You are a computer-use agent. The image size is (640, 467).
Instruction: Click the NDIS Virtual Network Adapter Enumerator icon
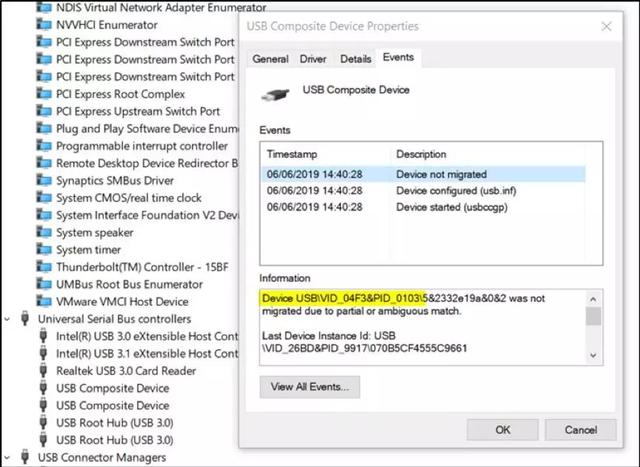44,7
